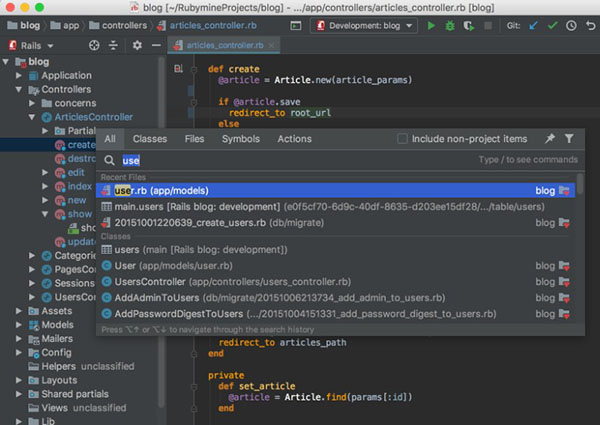
Task: Select the Shared partials tree node
Action: (x=75, y=394)
